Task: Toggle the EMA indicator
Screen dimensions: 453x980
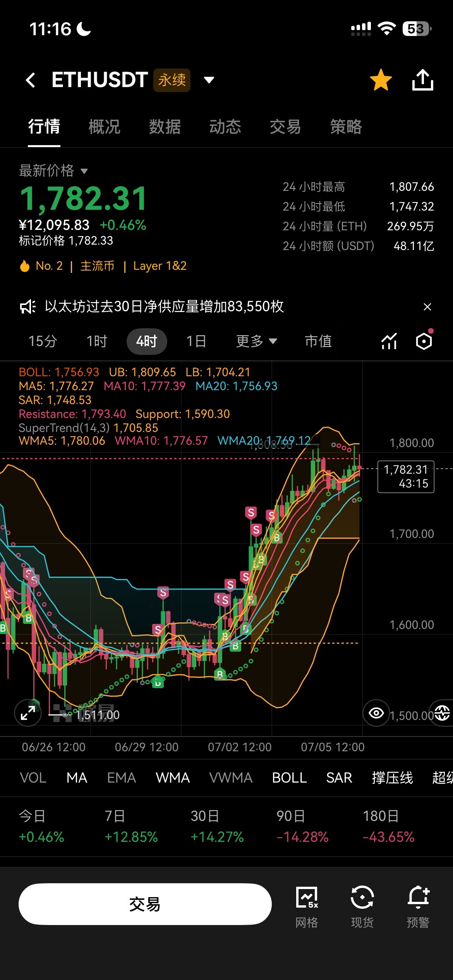Action: tap(122, 778)
